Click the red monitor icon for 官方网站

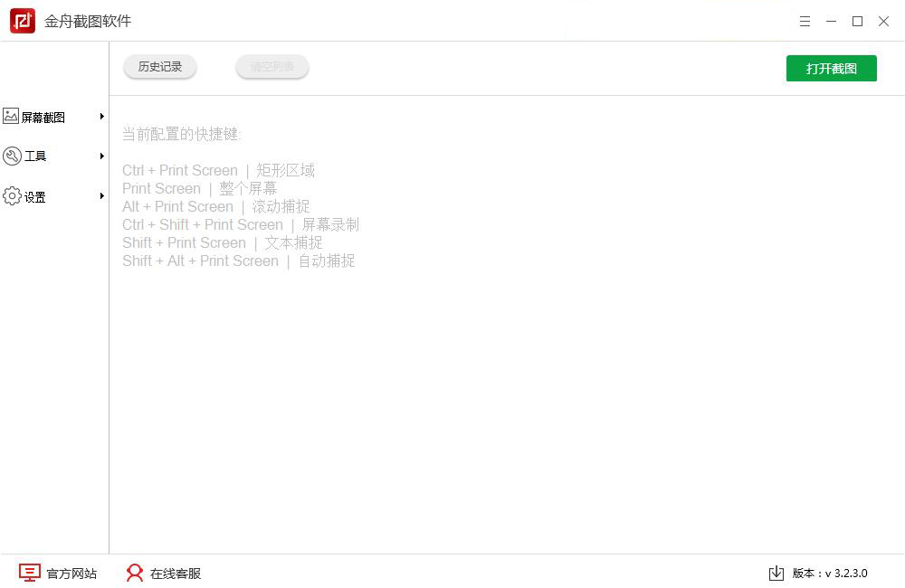tap(30, 573)
